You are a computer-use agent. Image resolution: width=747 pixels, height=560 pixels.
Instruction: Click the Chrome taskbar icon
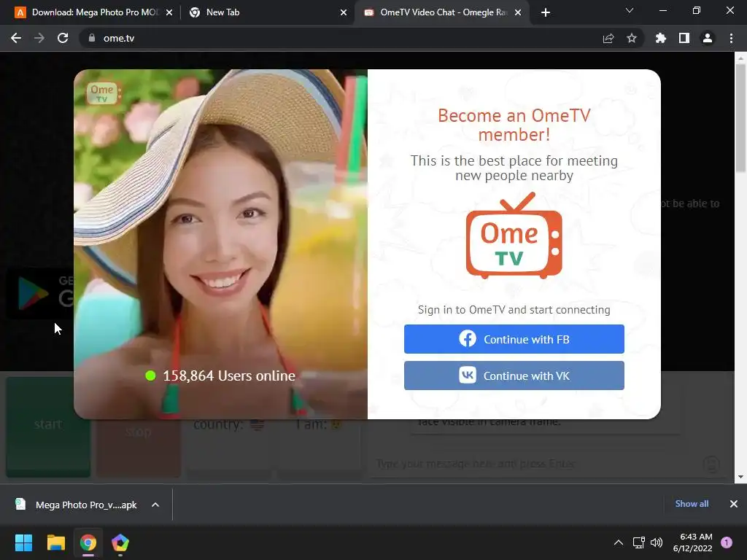tap(88, 542)
